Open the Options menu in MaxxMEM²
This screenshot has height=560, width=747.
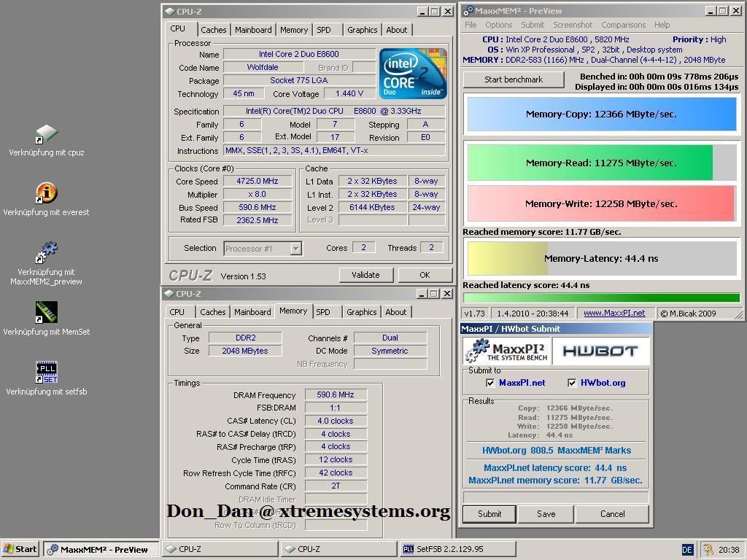point(499,25)
